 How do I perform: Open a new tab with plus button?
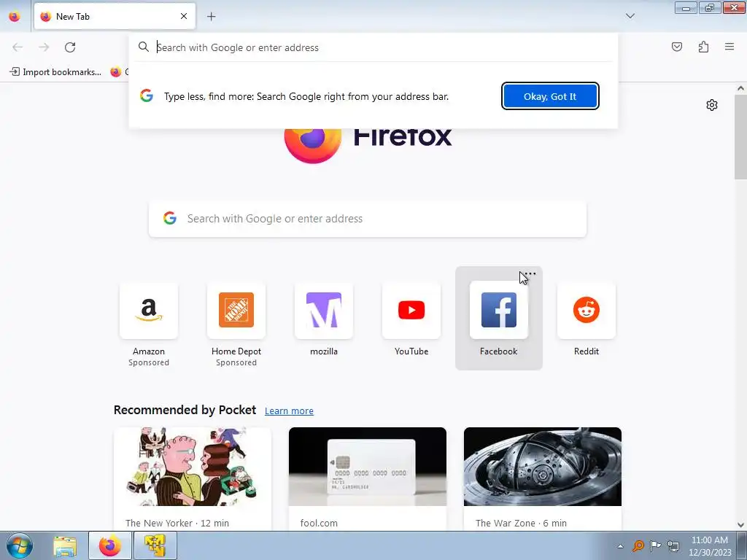point(211,16)
